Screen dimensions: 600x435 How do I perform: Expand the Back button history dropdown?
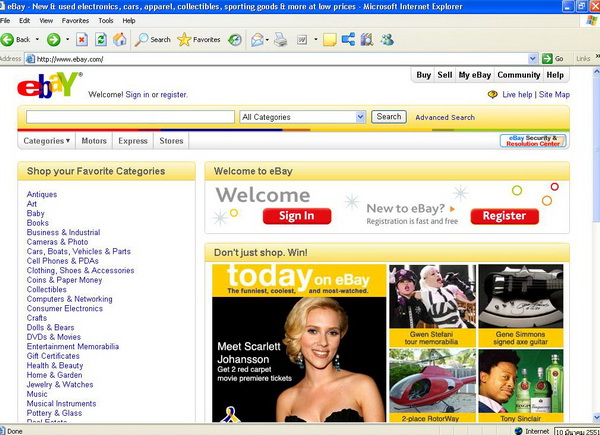37,39
